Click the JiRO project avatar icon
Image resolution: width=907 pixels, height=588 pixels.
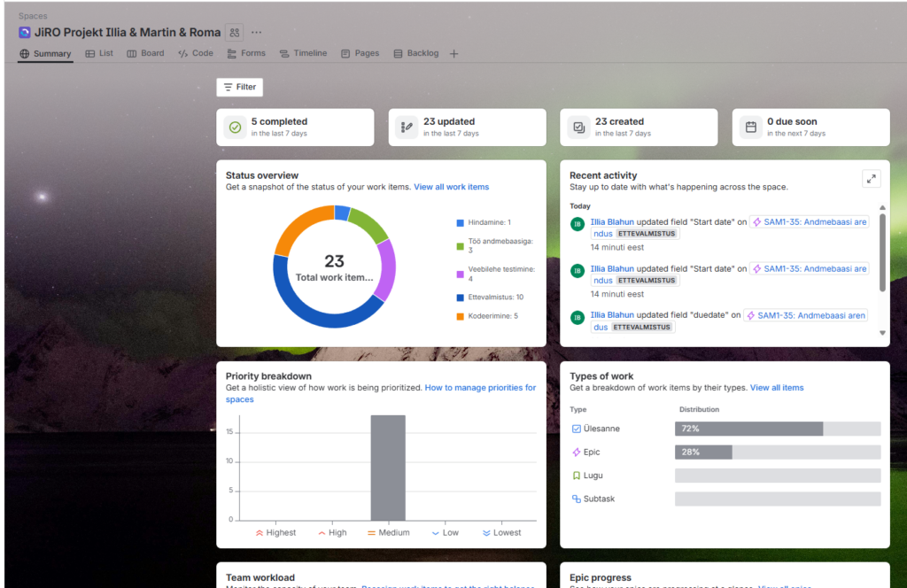coord(25,33)
